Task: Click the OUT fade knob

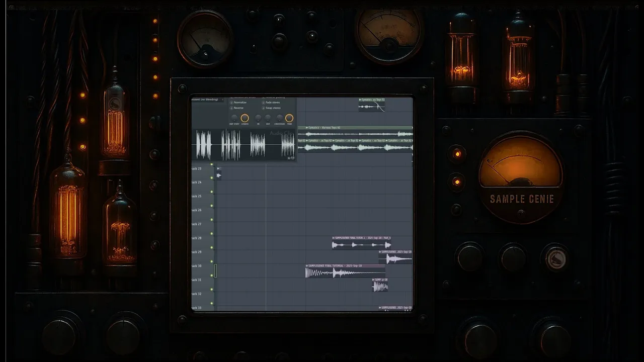Action: point(268,118)
